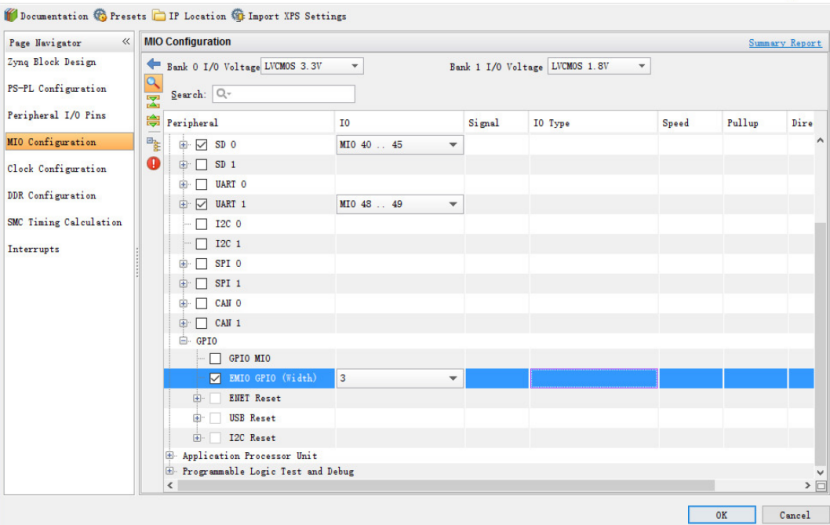The image size is (830, 525).
Task: Click the Peripheral column header
Action: (x=249, y=123)
